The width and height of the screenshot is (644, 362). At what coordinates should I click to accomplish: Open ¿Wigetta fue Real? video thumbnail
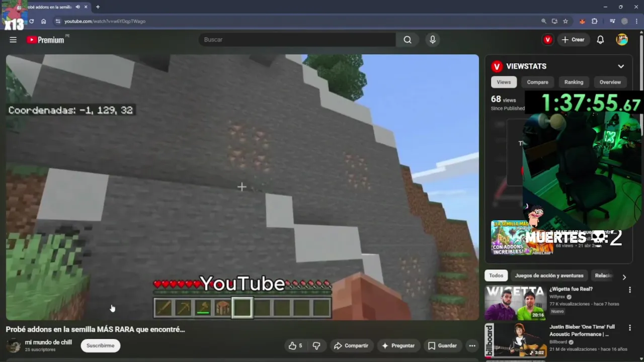(x=515, y=303)
